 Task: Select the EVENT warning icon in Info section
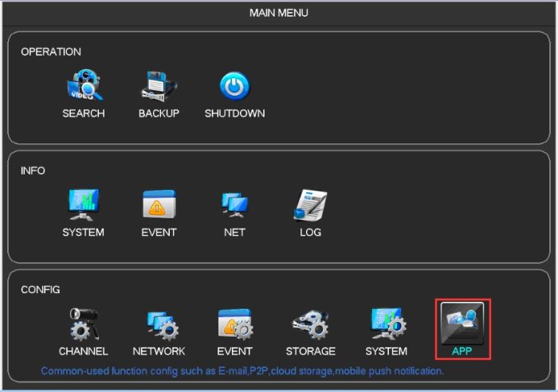(159, 206)
